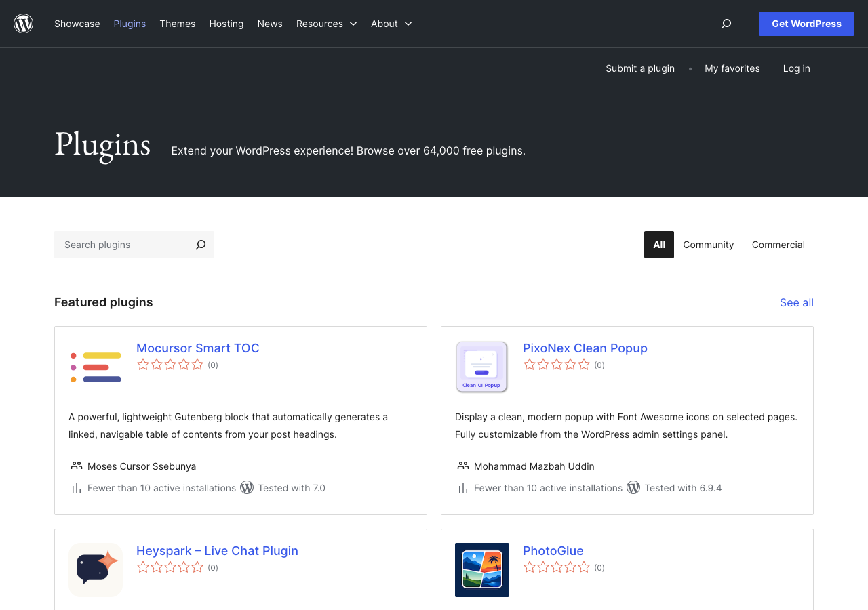868x610 pixels.
Task: Click See all featured plugins link
Action: tap(797, 302)
